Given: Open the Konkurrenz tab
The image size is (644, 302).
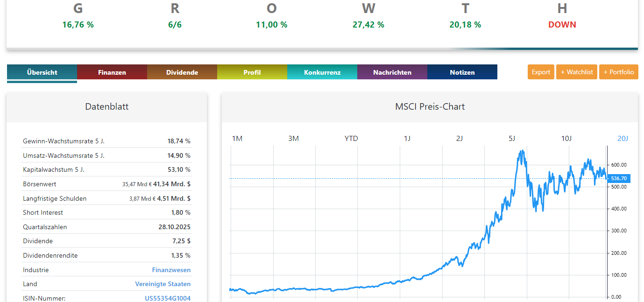Looking at the screenshot, I should coord(322,72).
